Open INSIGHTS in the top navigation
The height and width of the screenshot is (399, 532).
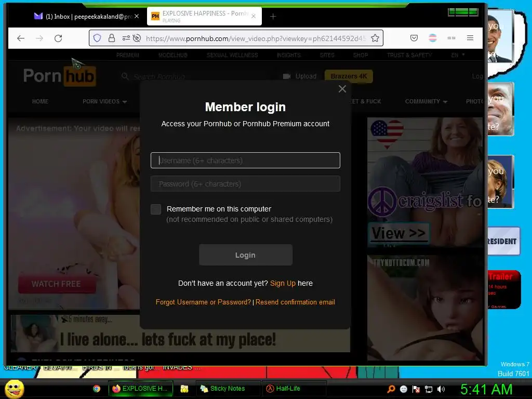(x=289, y=55)
